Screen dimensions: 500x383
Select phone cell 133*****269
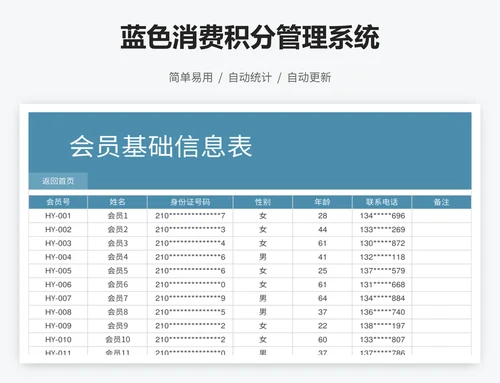point(382,230)
